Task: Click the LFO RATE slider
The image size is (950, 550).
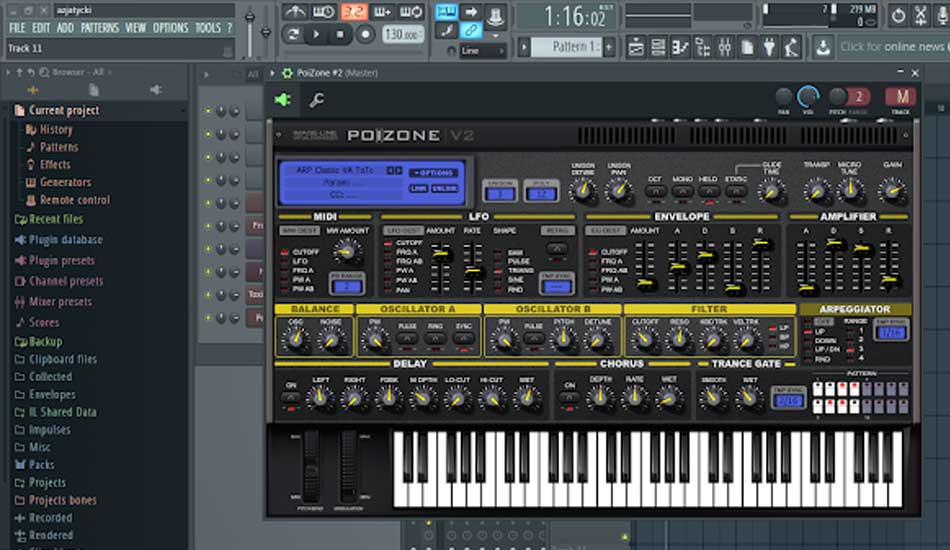Action: [473, 267]
